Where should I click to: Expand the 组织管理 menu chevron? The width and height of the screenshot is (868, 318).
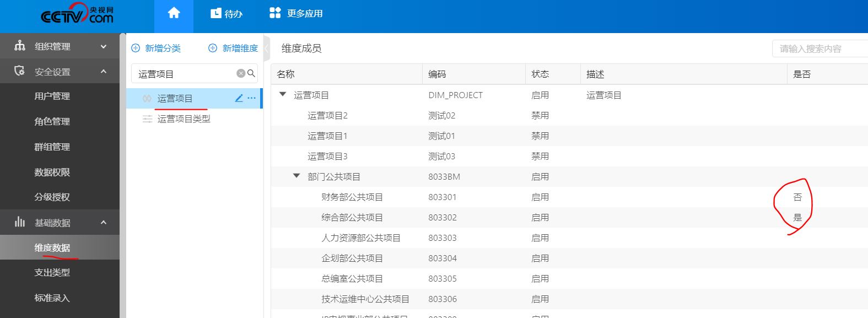tap(104, 47)
